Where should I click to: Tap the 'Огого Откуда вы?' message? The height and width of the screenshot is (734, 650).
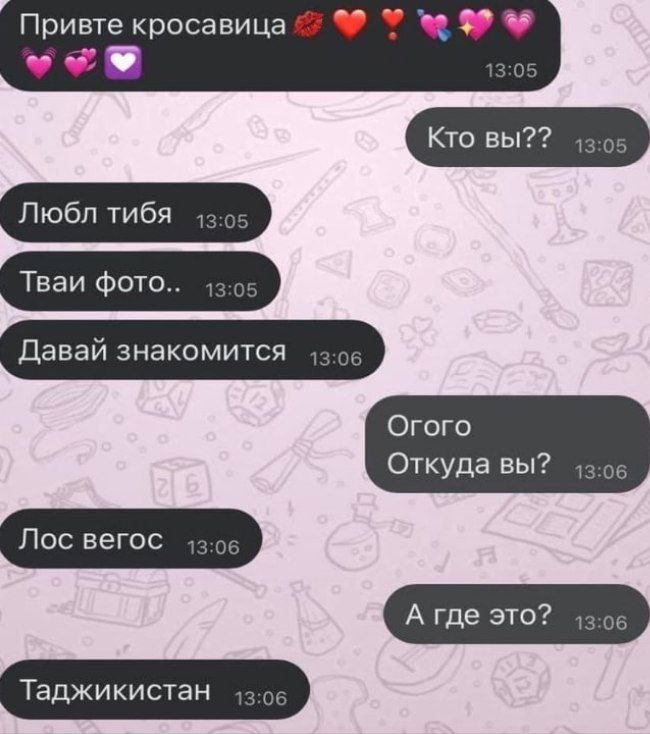(x=507, y=444)
